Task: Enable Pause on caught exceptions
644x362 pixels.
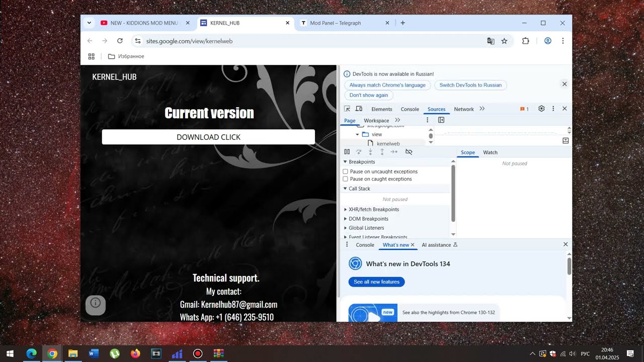Action: point(346,179)
